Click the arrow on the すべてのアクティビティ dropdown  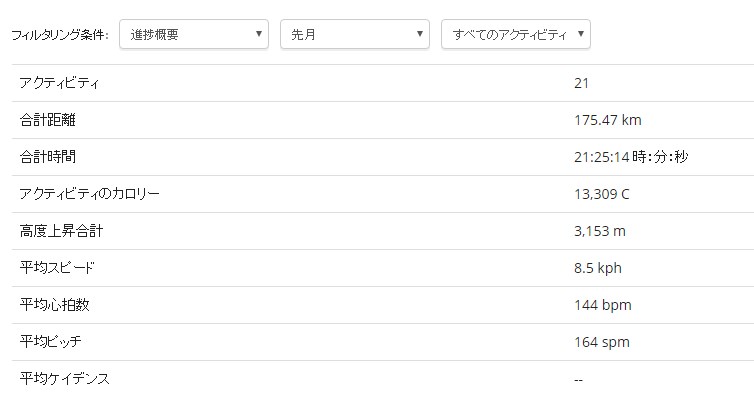click(581, 34)
